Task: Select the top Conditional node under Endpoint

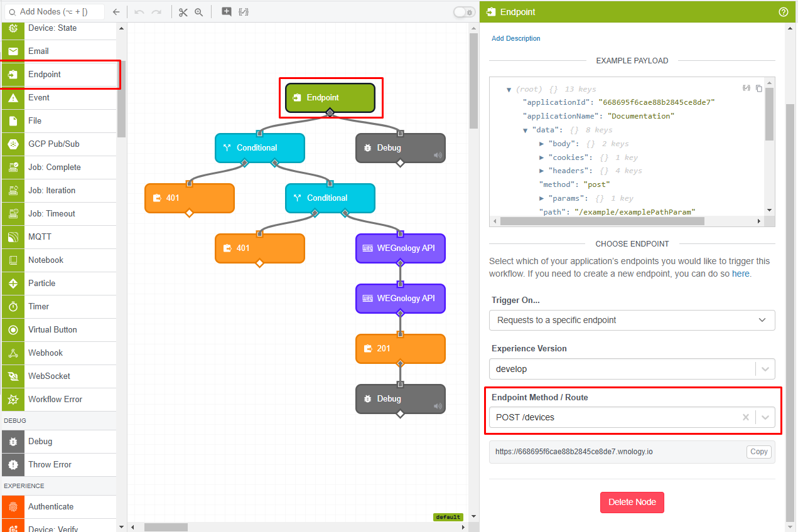Action: [x=260, y=147]
